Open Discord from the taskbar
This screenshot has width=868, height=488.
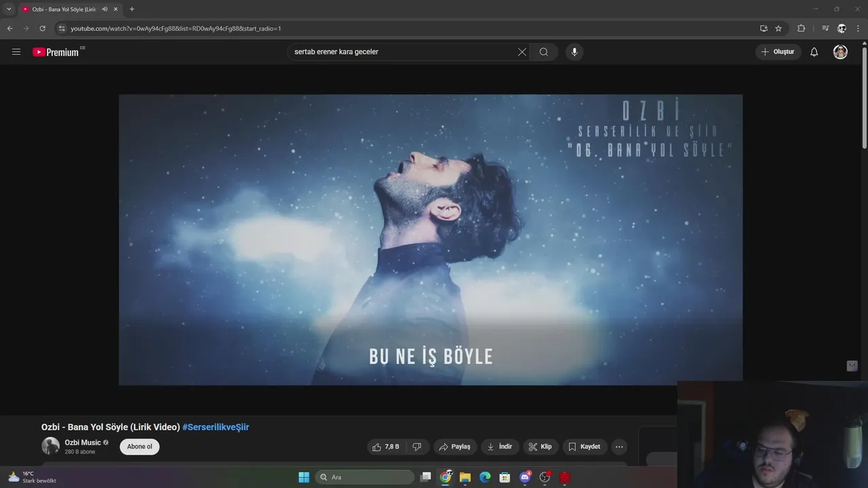[525, 477]
